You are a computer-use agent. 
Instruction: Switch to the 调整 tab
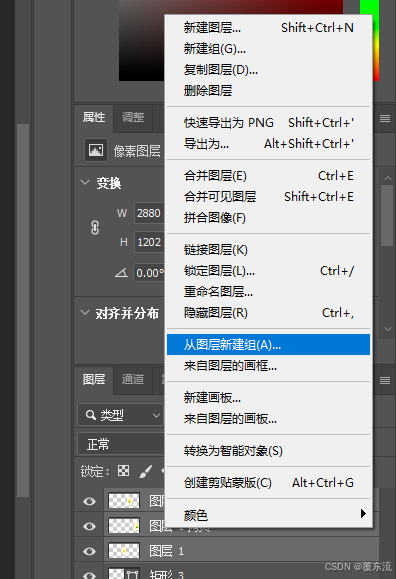coord(133,118)
